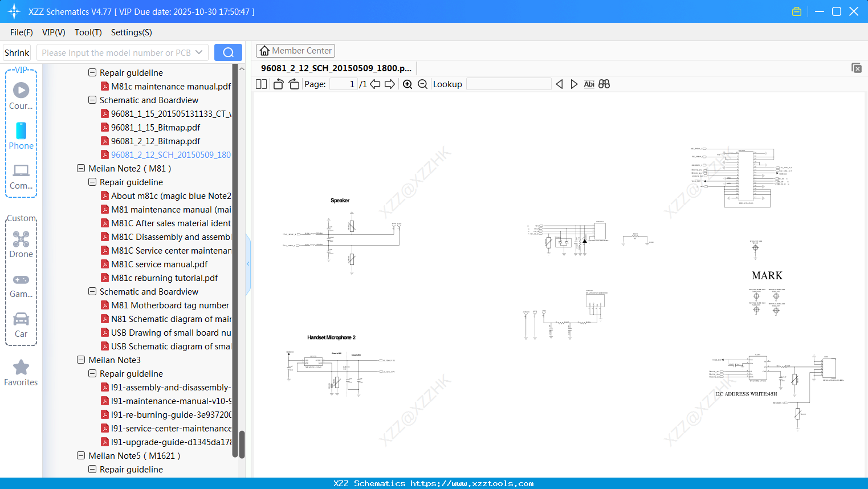Zoom in on the schematic
Viewport: 868px width, 489px height.
tap(407, 84)
